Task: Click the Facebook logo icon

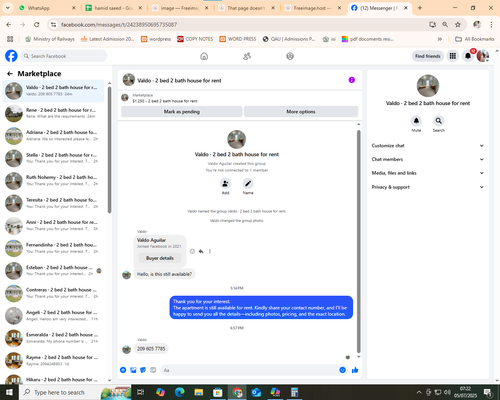Action: 11,56
